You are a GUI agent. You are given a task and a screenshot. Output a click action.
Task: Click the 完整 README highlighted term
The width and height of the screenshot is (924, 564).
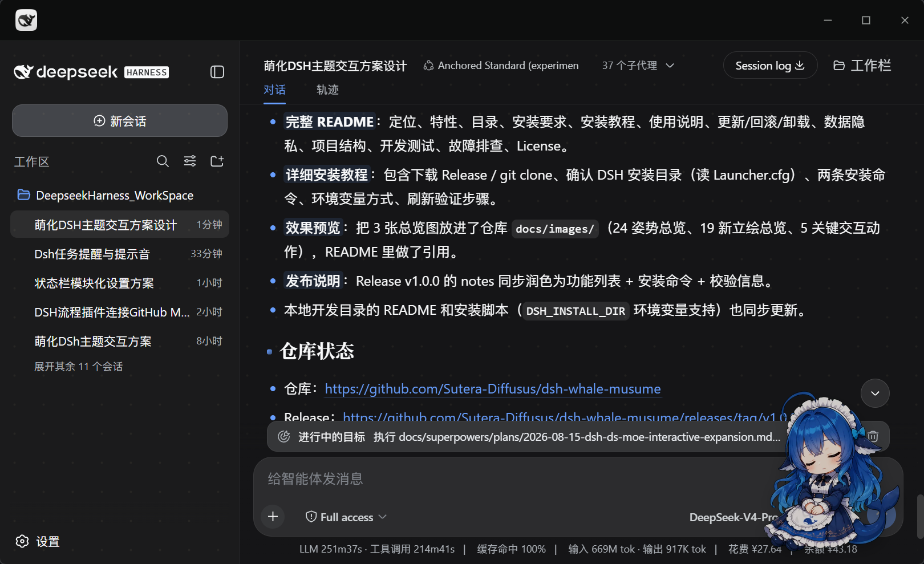[x=330, y=122]
